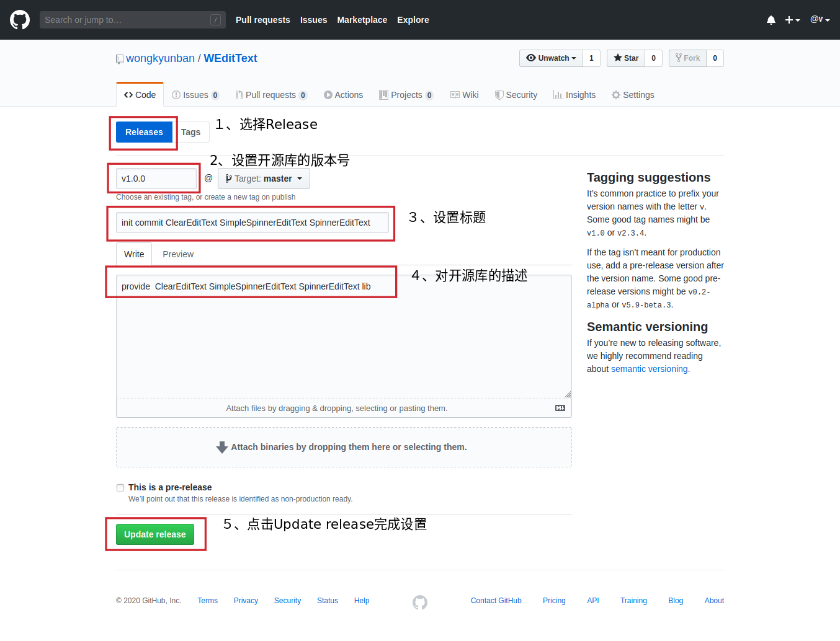Click the fork count 0
Screen dimensions: 840x641
pos(715,58)
